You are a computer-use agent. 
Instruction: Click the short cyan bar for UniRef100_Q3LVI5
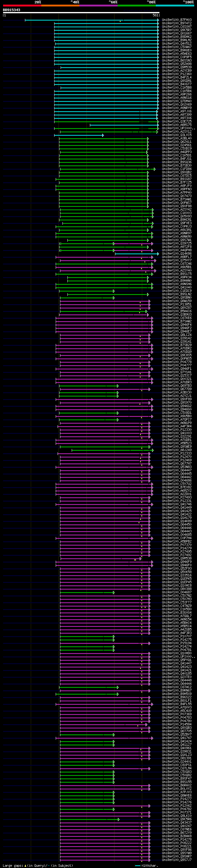tap(79, 135)
